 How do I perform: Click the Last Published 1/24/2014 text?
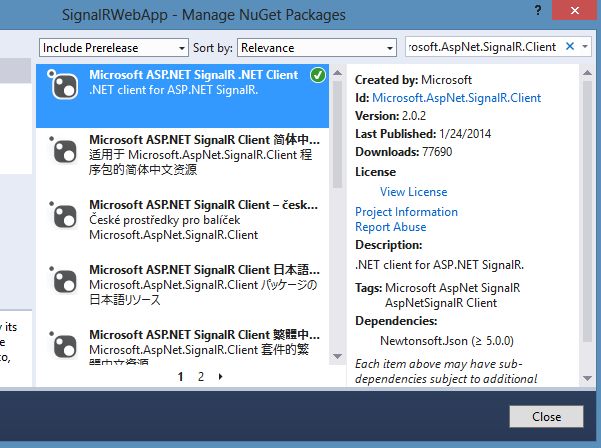pyautogui.click(x=423, y=134)
